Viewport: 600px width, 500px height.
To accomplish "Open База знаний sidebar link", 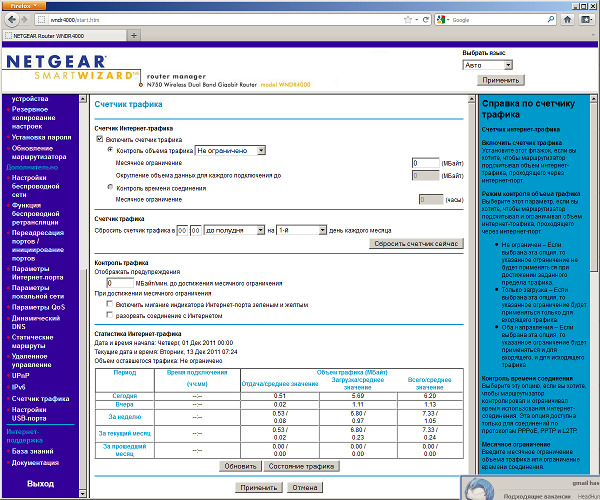I will point(32,451).
